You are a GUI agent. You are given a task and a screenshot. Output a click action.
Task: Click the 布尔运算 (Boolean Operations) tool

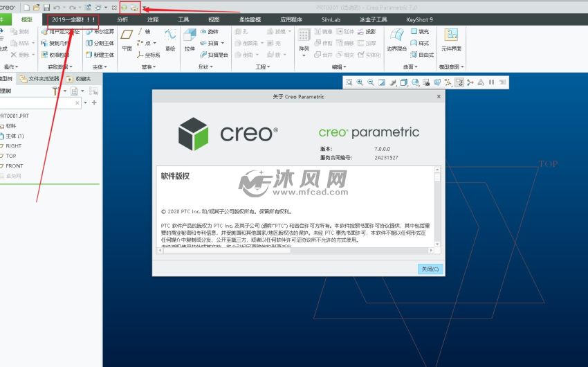pos(100,32)
